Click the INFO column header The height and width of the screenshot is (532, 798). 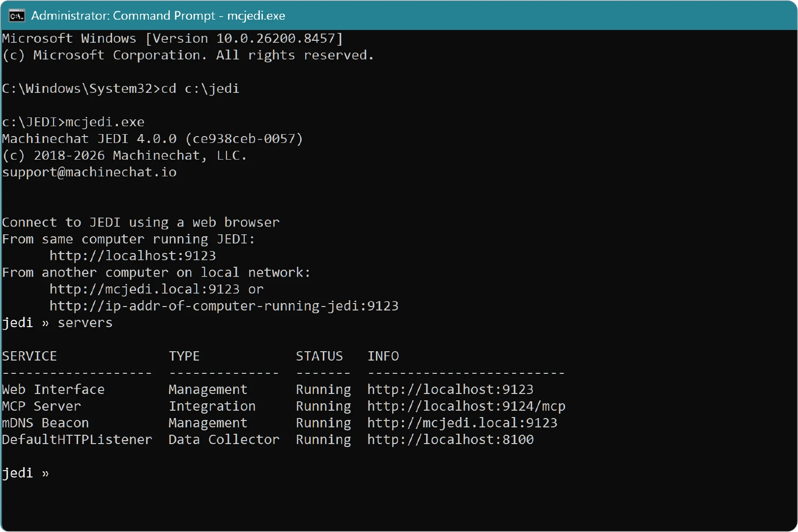383,356
